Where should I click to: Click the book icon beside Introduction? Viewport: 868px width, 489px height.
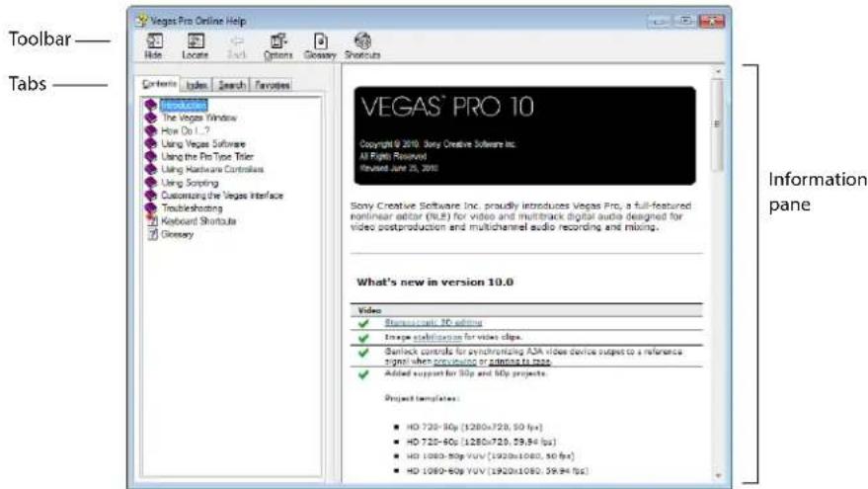click(150, 105)
